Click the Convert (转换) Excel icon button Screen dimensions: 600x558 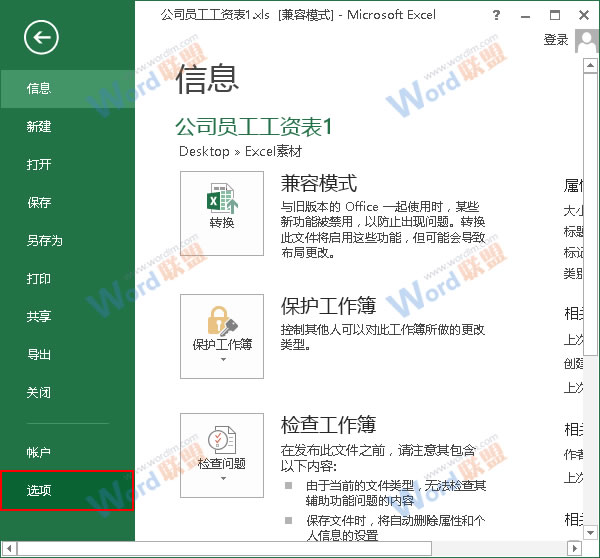(x=222, y=213)
